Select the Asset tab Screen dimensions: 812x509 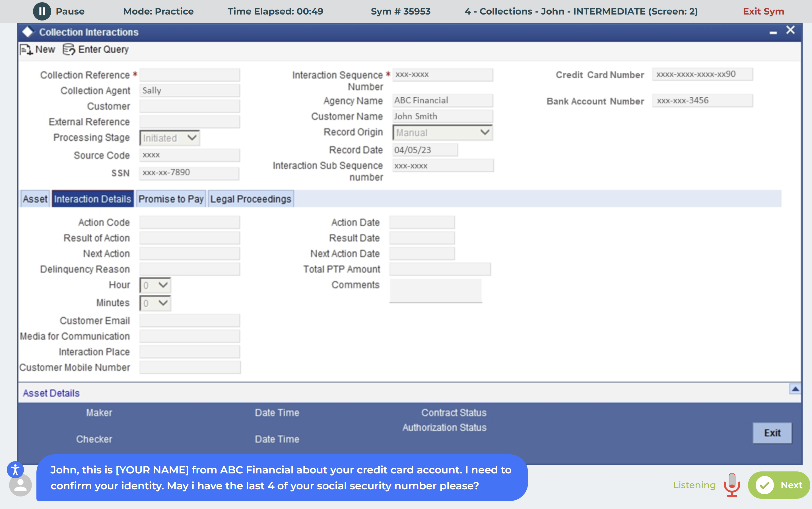point(35,199)
